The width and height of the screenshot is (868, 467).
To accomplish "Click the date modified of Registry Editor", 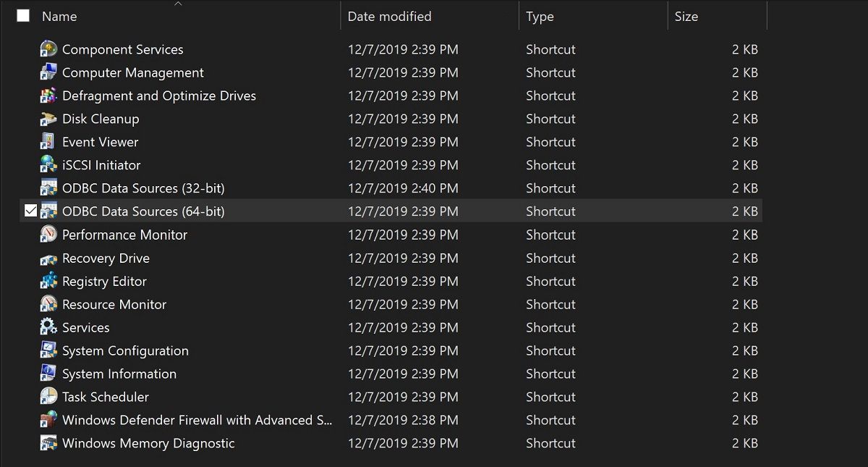I will [x=403, y=281].
